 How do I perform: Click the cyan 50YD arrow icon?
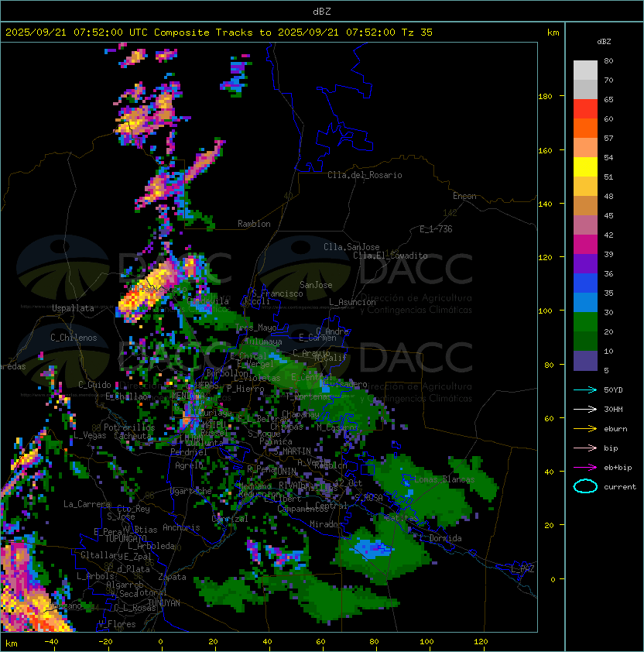[585, 390]
